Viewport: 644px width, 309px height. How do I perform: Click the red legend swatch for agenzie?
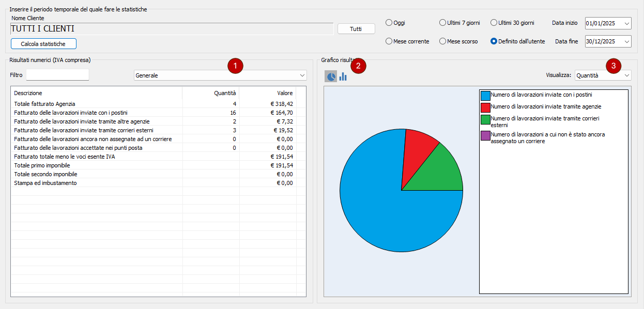click(x=485, y=107)
